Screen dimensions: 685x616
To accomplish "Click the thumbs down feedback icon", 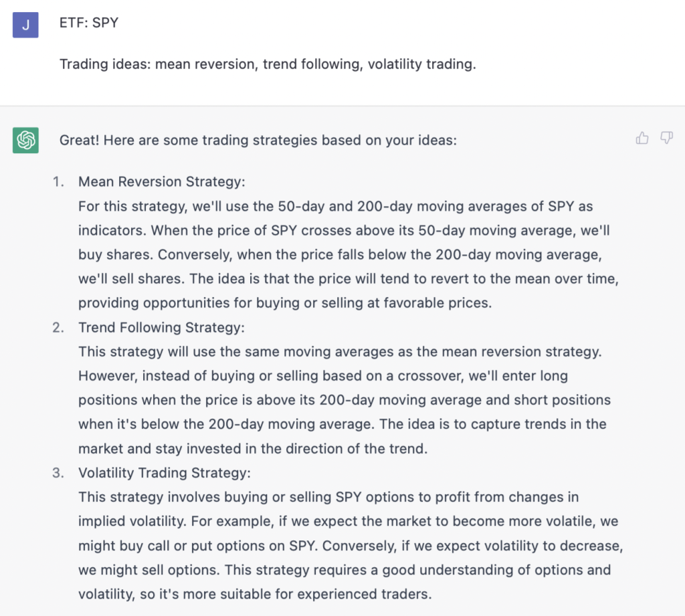I will (666, 138).
